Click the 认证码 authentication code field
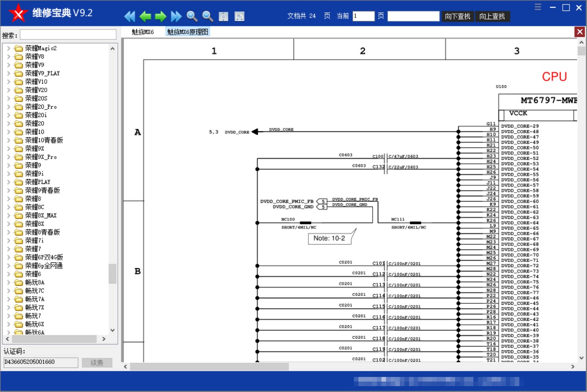587x392 pixels. (41, 362)
